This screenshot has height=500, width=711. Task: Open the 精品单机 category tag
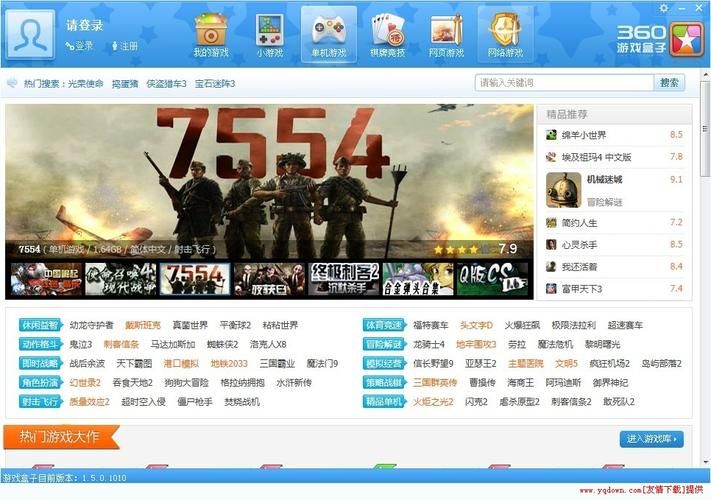pyautogui.click(x=384, y=401)
